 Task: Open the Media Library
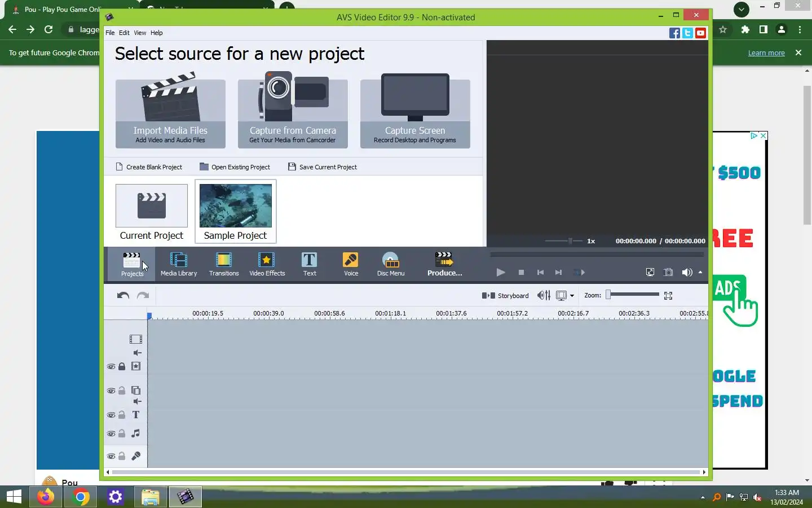click(179, 264)
